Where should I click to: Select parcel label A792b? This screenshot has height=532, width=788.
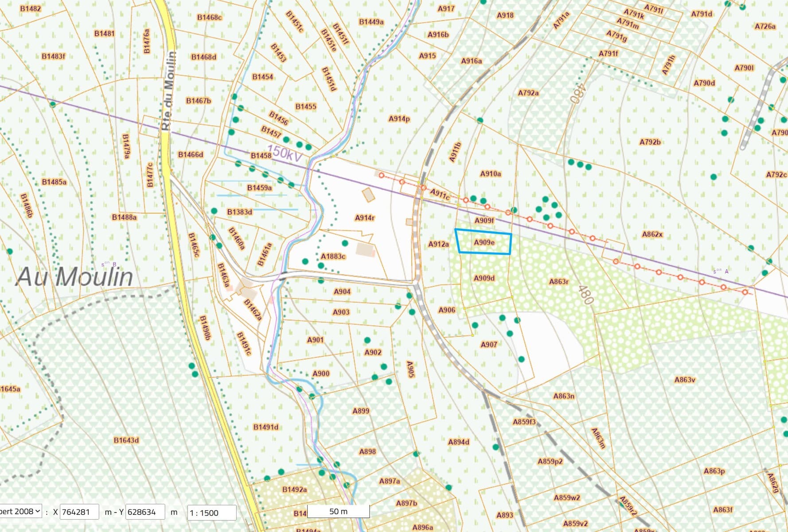650,142
